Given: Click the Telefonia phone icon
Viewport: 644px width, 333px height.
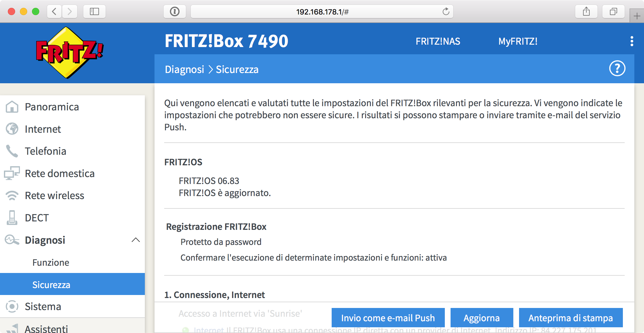Looking at the screenshot, I should pyautogui.click(x=12, y=151).
